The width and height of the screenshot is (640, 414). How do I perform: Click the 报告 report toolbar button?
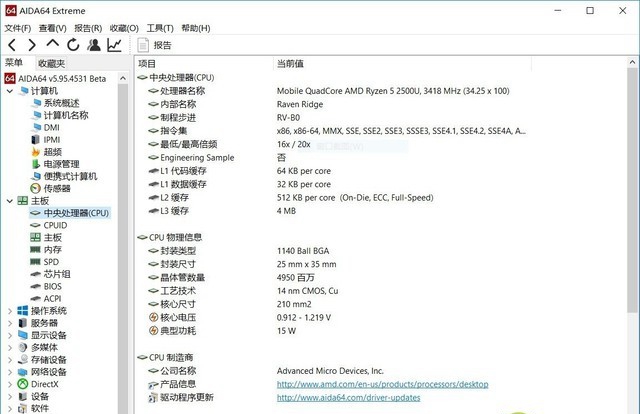point(155,45)
